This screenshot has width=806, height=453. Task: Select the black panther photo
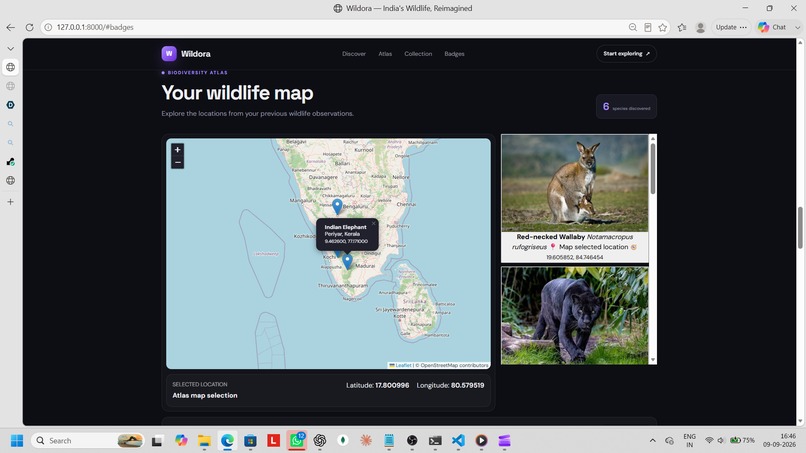coord(575,315)
